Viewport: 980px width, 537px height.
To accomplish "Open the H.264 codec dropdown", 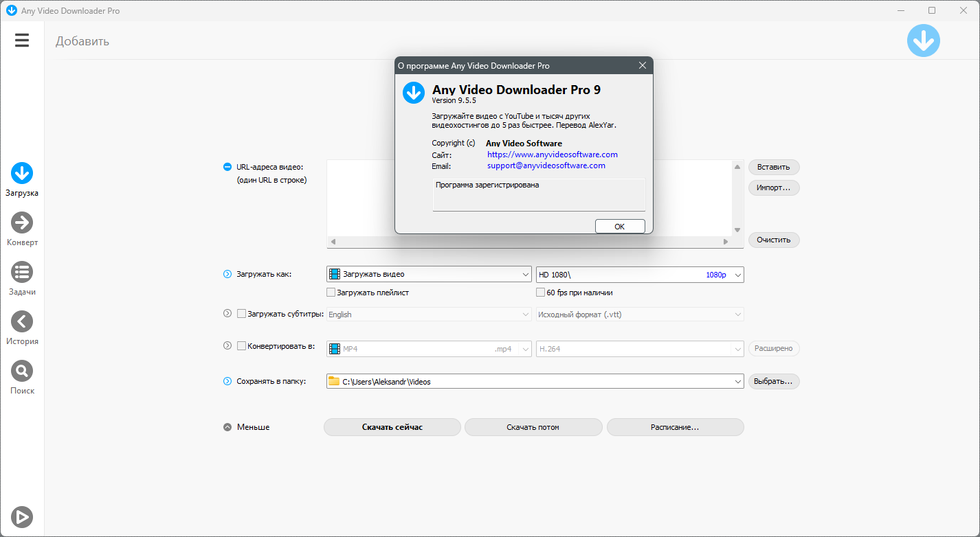I will click(x=640, y=349).
